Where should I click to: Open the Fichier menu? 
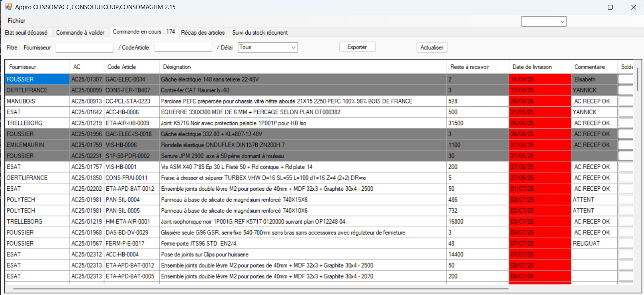pyautogui.click(x=16, y=21)
